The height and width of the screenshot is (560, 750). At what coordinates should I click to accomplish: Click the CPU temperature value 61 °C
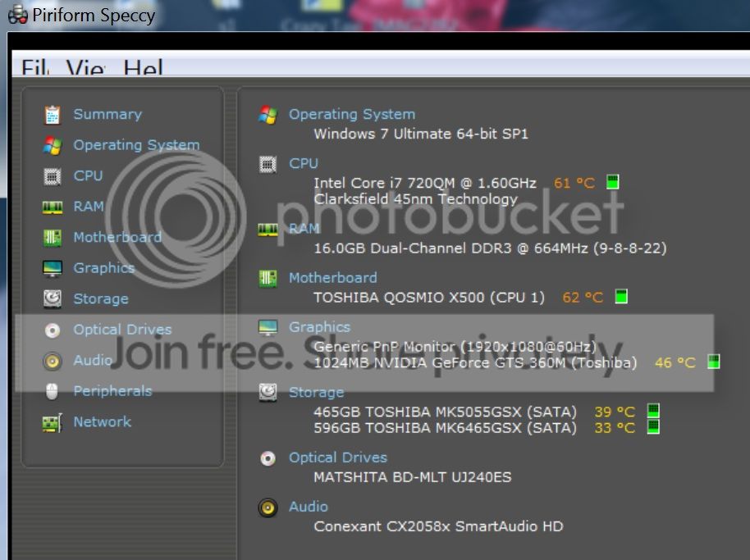click(x=574, y=183)
